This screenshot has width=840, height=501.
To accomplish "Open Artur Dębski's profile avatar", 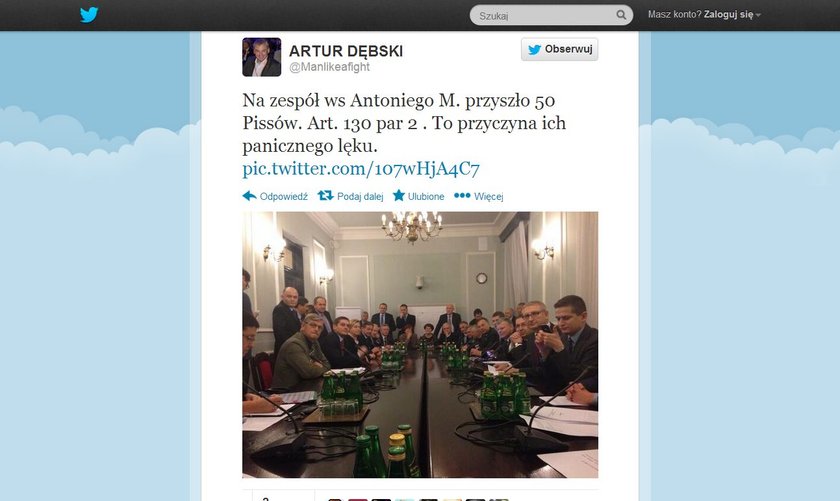I will [261, 57].
